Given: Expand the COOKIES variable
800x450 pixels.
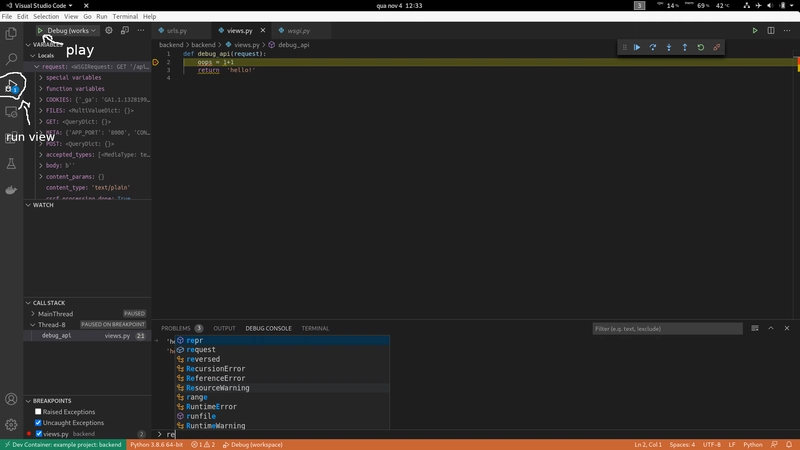Looking at the screenshot, I should [41, 100].
